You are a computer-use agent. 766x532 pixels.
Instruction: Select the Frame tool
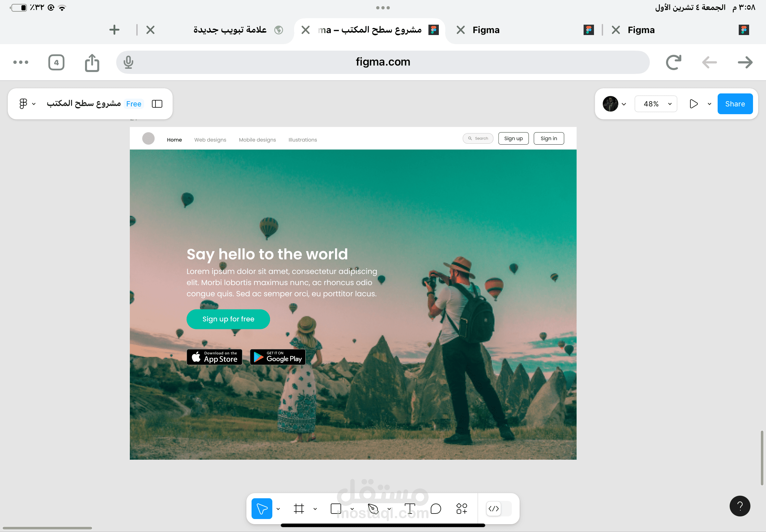299,509
